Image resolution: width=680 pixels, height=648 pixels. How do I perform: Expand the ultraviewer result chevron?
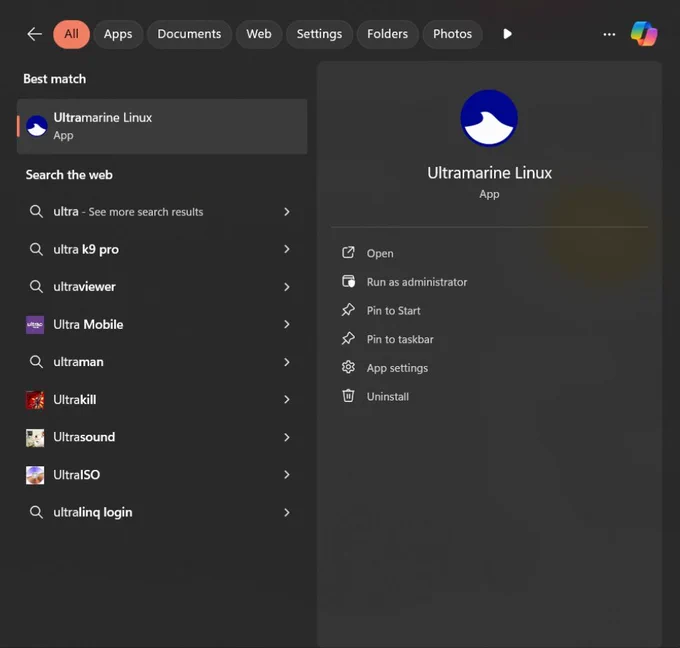point(287,287)
